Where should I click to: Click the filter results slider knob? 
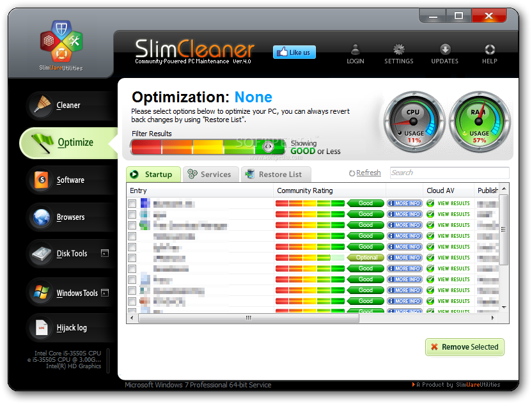[268, 146]
